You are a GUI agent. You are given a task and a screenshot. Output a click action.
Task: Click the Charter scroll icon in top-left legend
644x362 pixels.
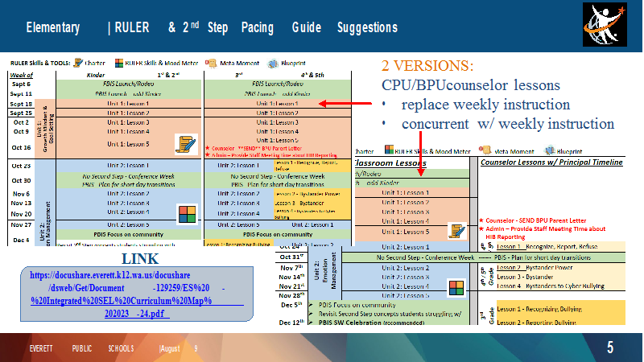78,63
